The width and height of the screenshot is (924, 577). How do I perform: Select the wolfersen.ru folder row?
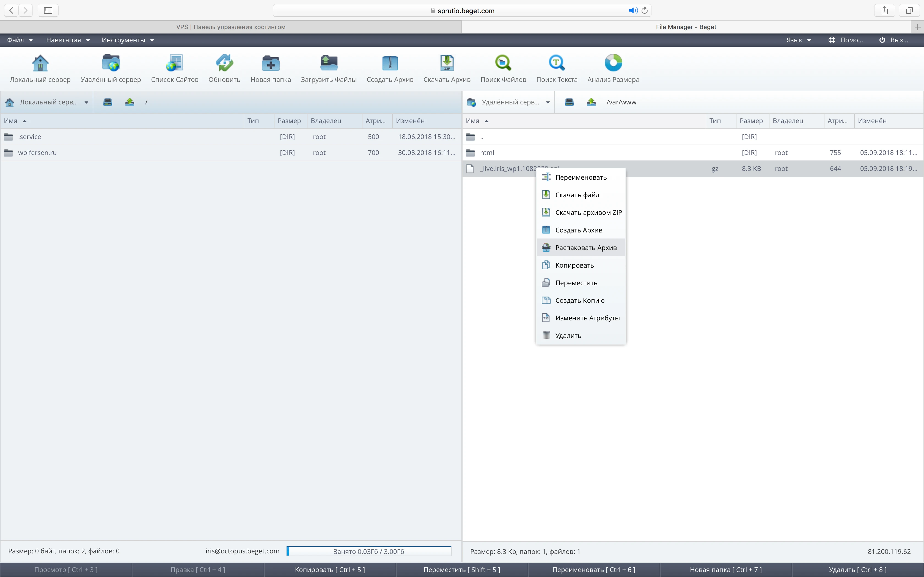[x=37, y=153]
